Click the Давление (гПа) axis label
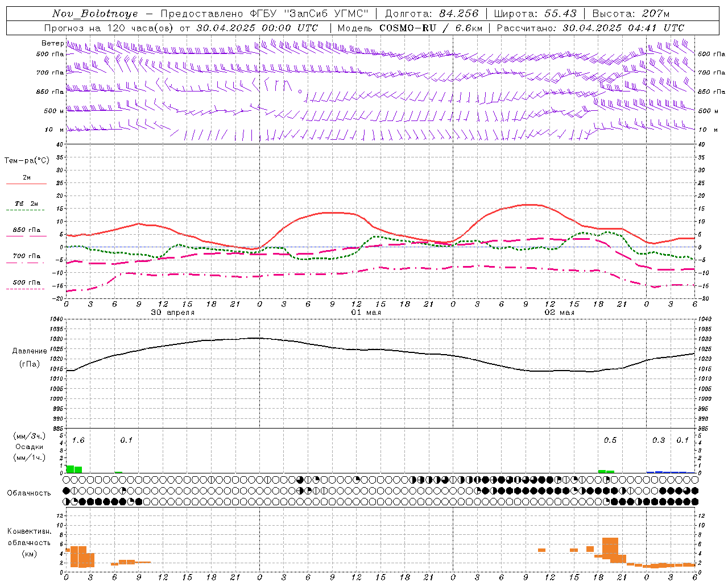 [29, 357]
